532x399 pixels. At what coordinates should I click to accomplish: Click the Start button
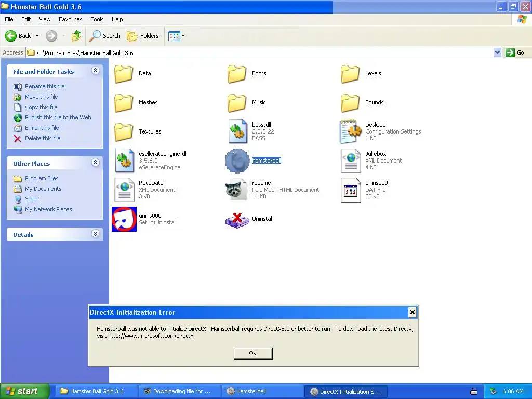(x=24, y=391)
